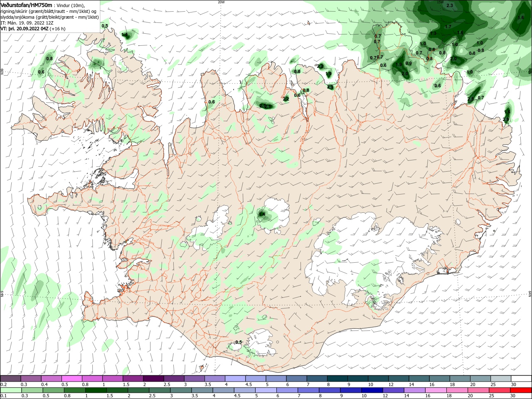Screen dimensions: 532x399
Task: Click the '2.3' precipitation value on the map
Action: point(449,5)
